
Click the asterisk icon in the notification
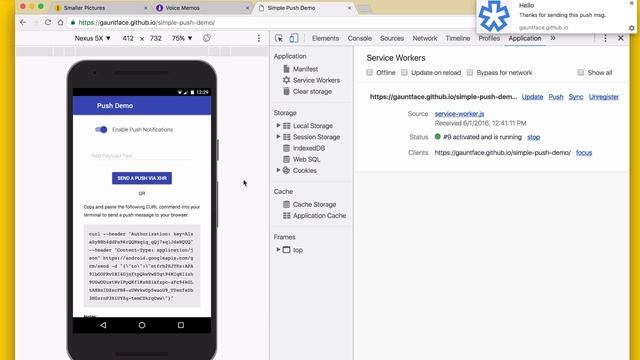coord(494,16)
